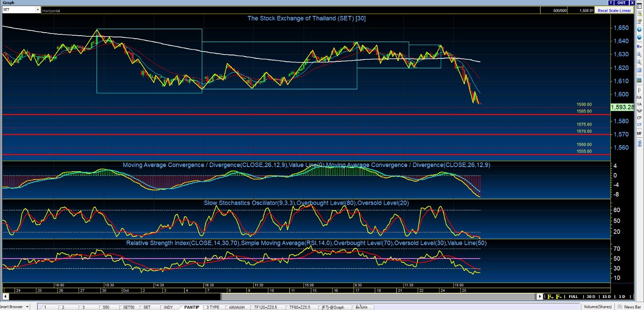The image size is (644, 310).
Task: Toggle the OUT button in title bar
Action: tap(633, 3)
